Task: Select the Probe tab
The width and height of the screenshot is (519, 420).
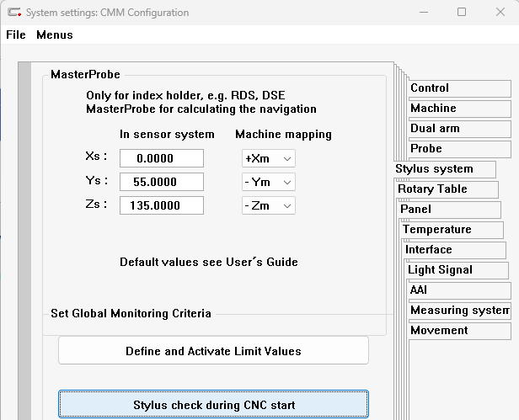Action: 459,149
